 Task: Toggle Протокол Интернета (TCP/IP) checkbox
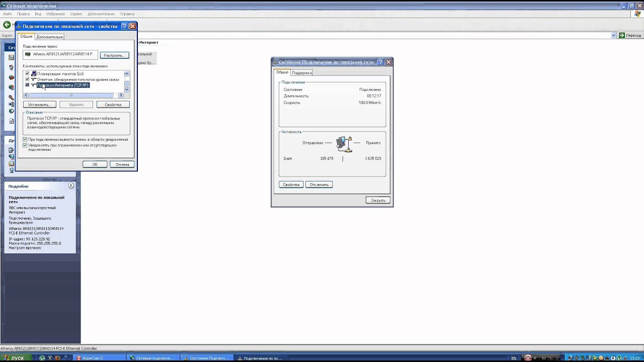27,85
